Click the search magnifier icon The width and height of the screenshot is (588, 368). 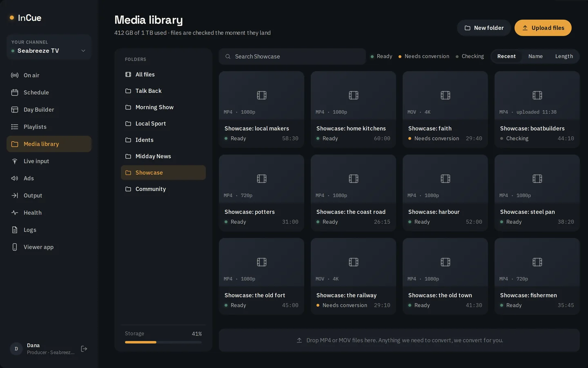(x=228, y=56)
